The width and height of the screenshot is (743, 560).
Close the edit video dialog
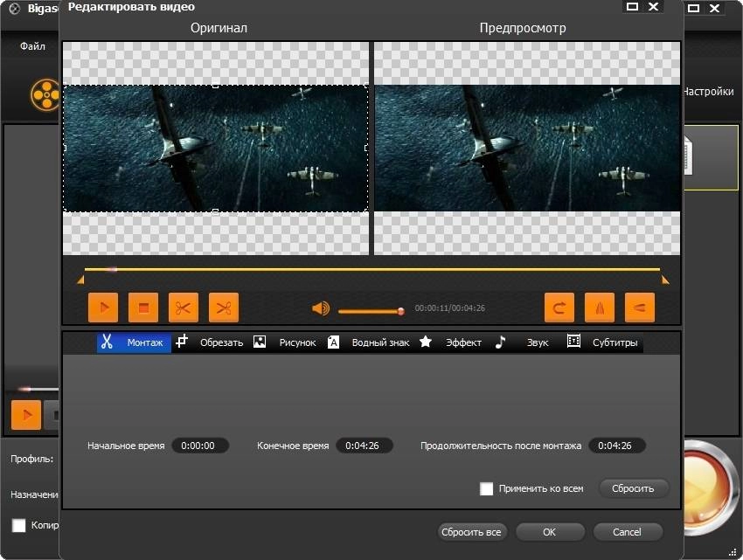point(654,7)
